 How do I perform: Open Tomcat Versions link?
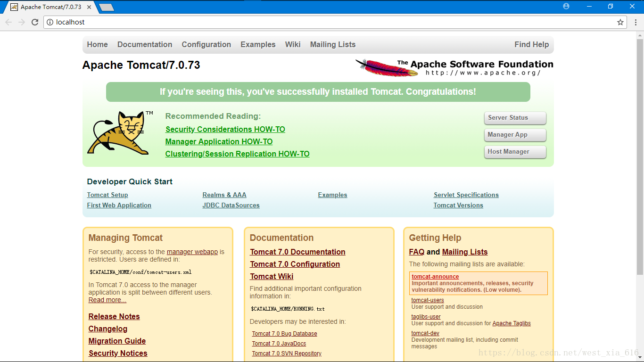tap(458, 205)
